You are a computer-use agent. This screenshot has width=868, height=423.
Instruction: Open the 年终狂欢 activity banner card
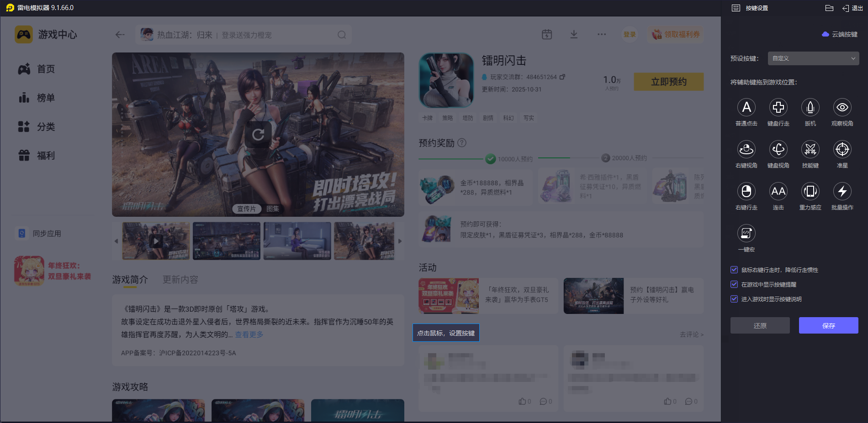pyautogui.click(x=488, y=296)
